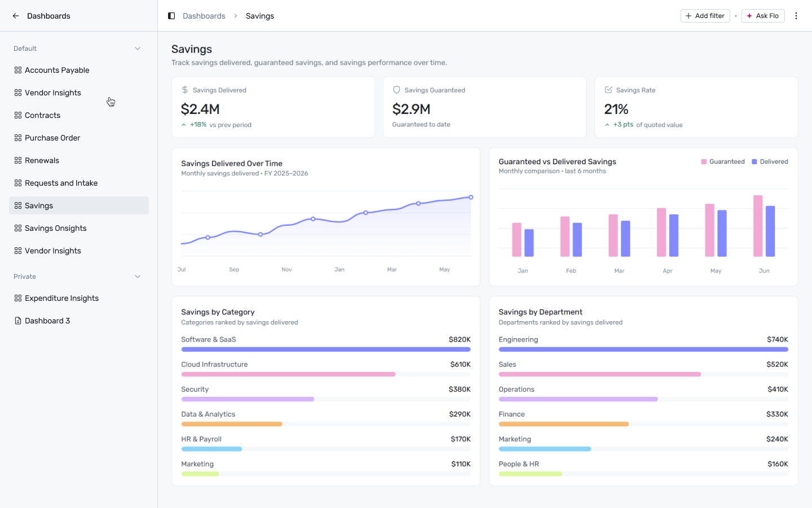812x508 pixels.
Task: Open the Purchase Order dashboard
Action: (79, 138)
